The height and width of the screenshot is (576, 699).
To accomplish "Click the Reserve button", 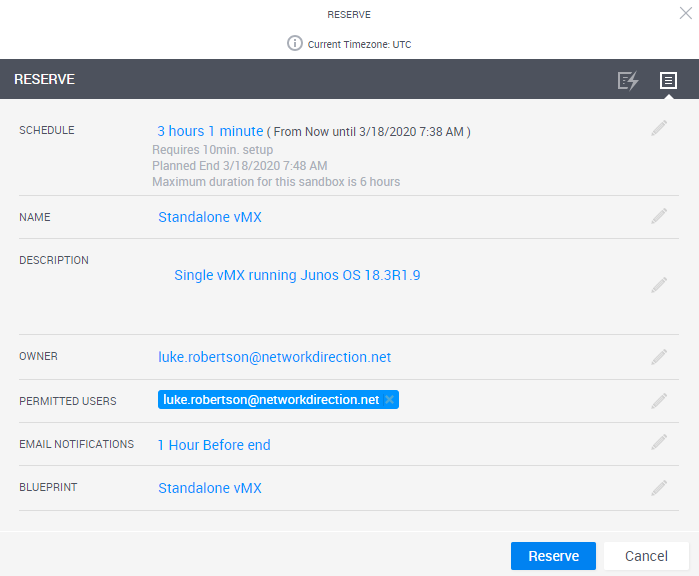I will [553, 556].
